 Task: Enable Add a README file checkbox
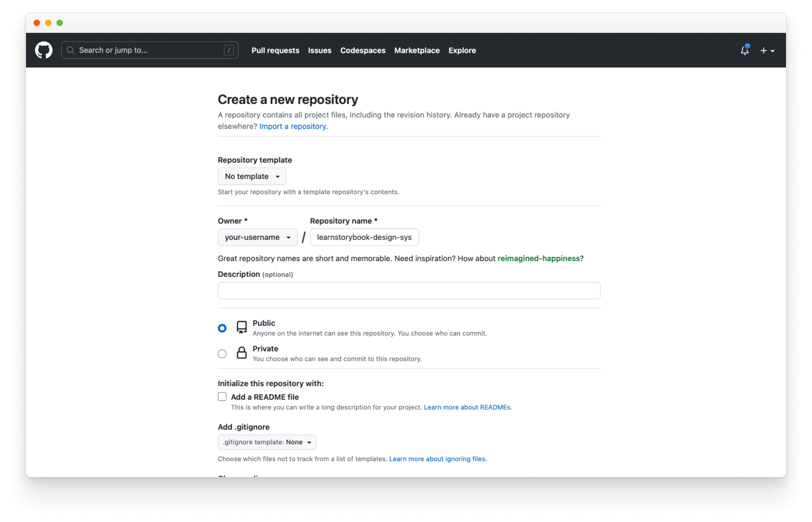click(223, 396)
